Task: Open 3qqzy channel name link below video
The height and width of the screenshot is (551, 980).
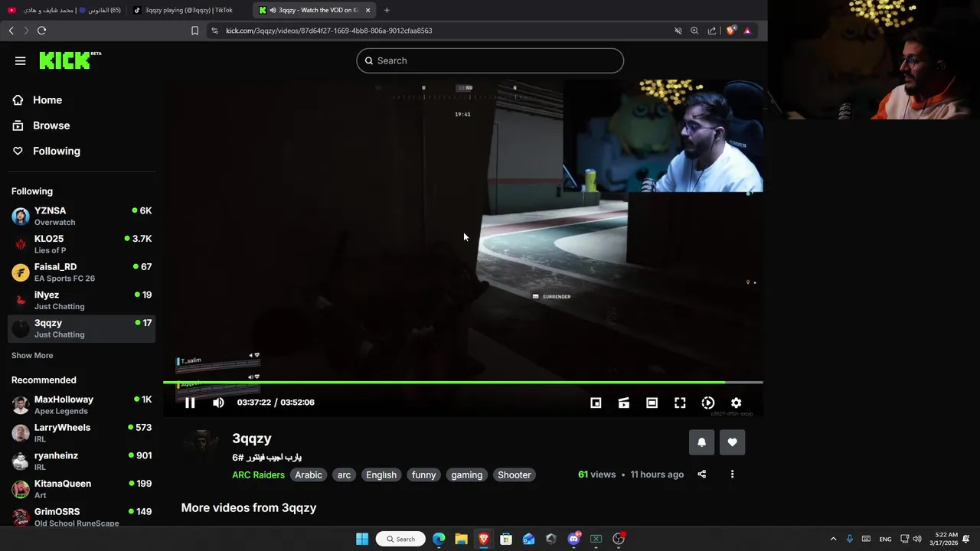Action: [x=252, y=439]
